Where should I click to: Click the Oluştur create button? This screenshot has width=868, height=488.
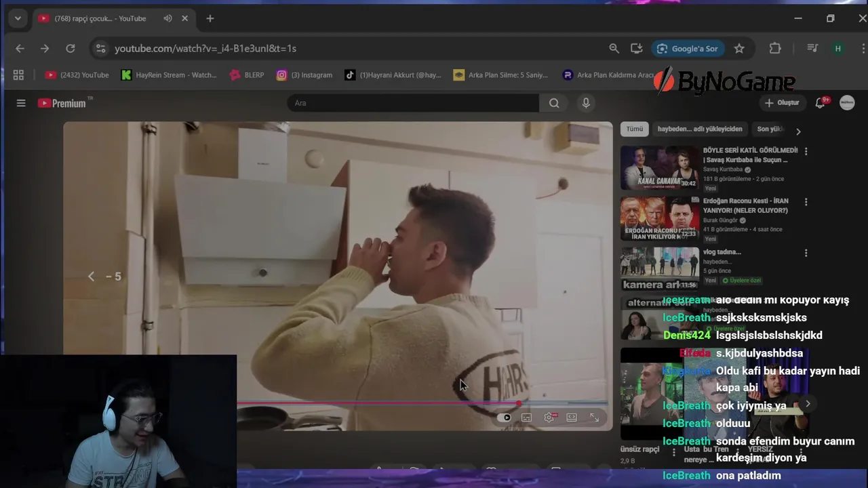782,103
